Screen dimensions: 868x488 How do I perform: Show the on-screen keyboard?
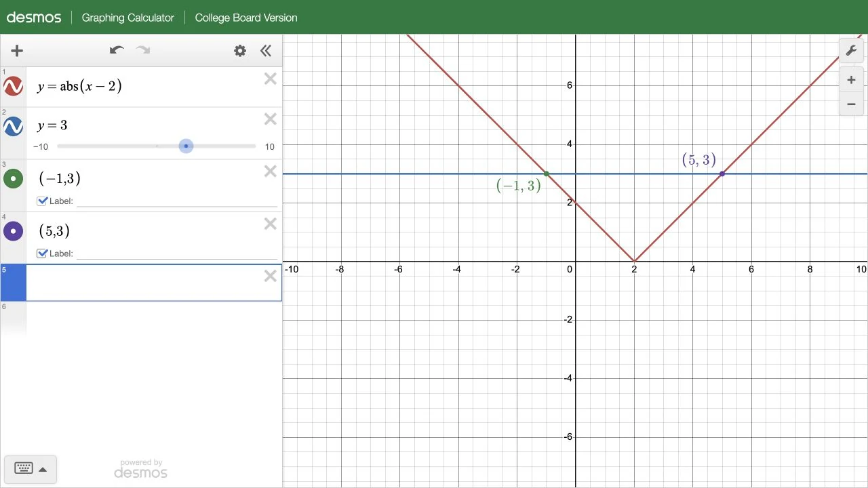pyautogui.click(x=24, y=468)
